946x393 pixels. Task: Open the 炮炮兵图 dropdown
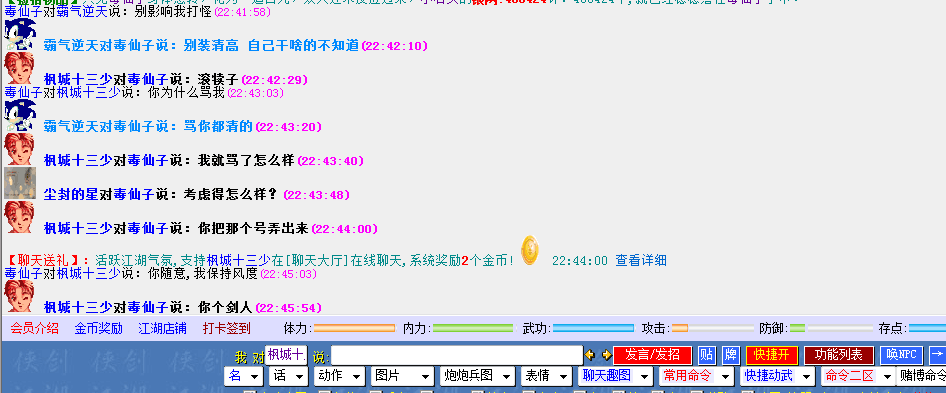point(477,376)
